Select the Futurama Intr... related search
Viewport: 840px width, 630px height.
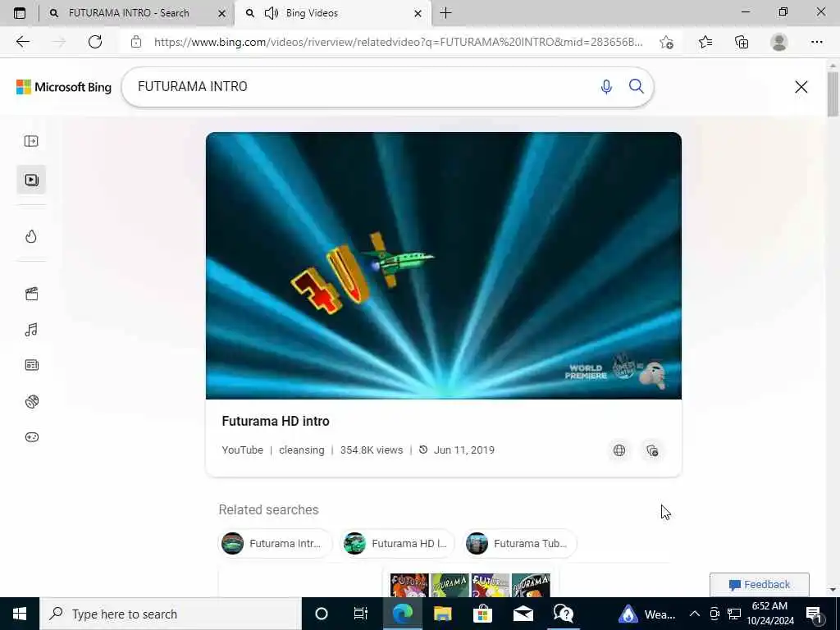(x=276, y=544)
